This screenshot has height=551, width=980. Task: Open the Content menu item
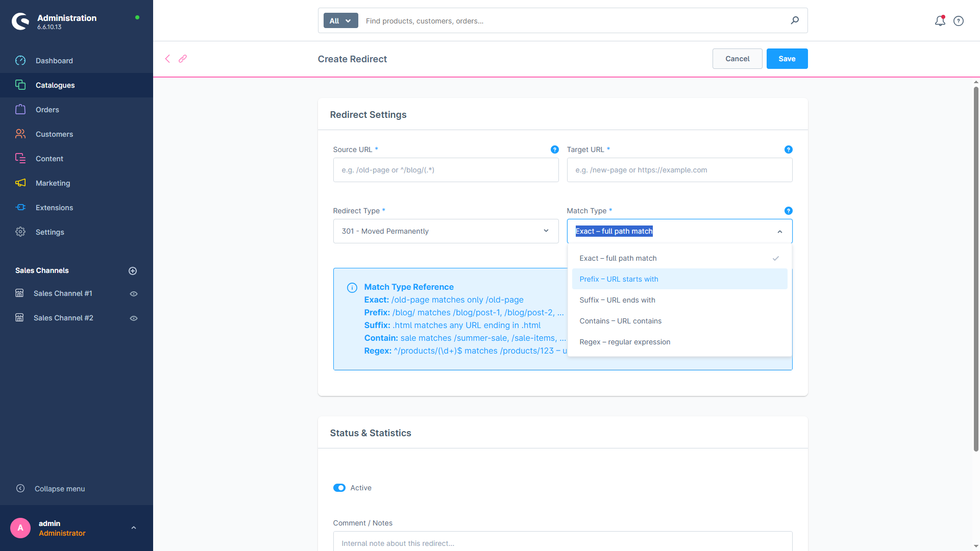click(77, 159)
